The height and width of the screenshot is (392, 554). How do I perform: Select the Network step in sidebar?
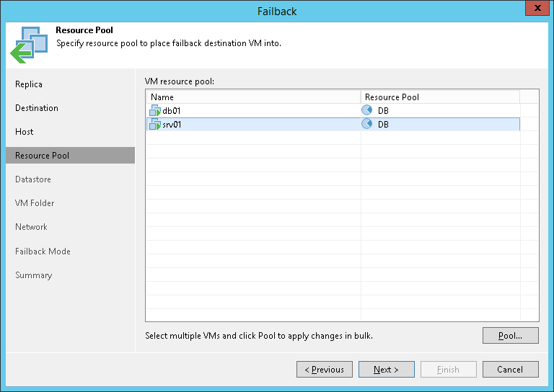(x=31, y=227)
